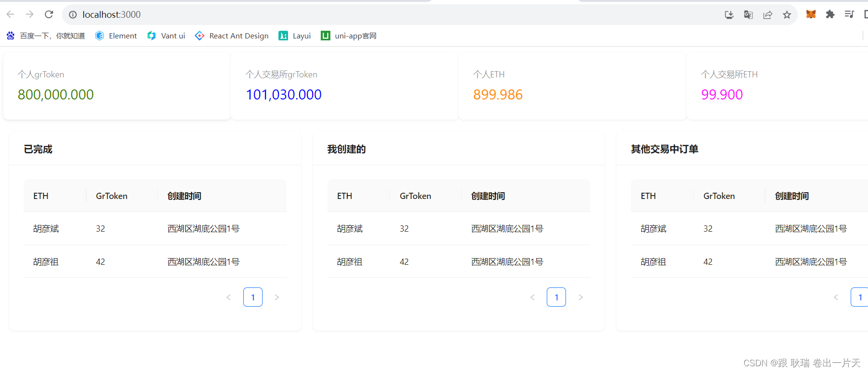Viewport: 868px width, 372px height.
Task: Click 创建时间 column header in 其他交易中订单 table
Action: (792, 196)
